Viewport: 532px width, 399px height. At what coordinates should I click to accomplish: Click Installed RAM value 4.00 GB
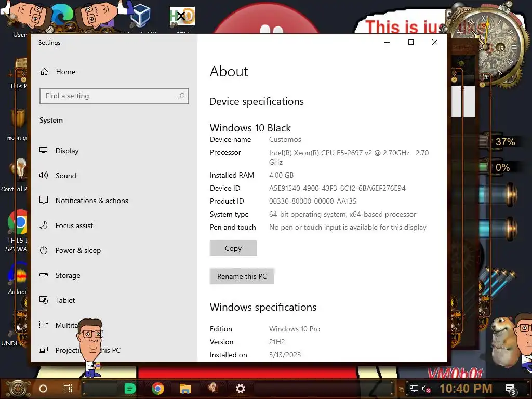point(281,176)
